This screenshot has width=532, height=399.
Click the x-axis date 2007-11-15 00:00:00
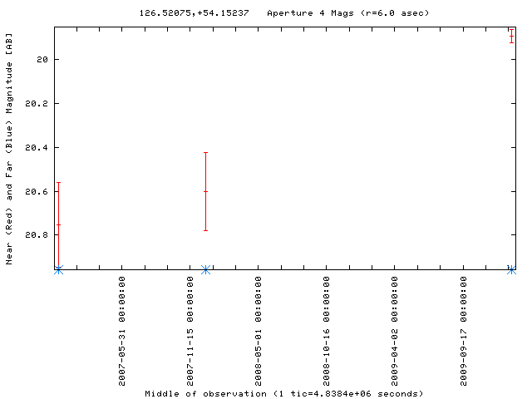coord(190,331)
